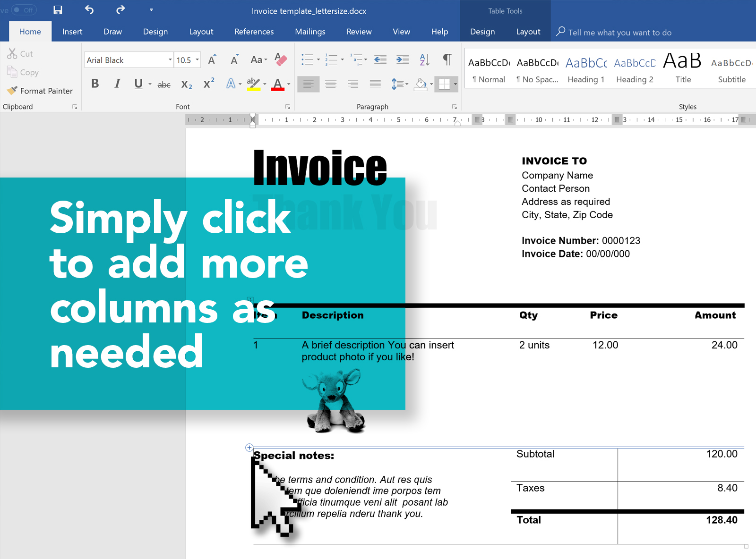
Task: Sort the selection with the A-Z icon
Action: (425, 59)
